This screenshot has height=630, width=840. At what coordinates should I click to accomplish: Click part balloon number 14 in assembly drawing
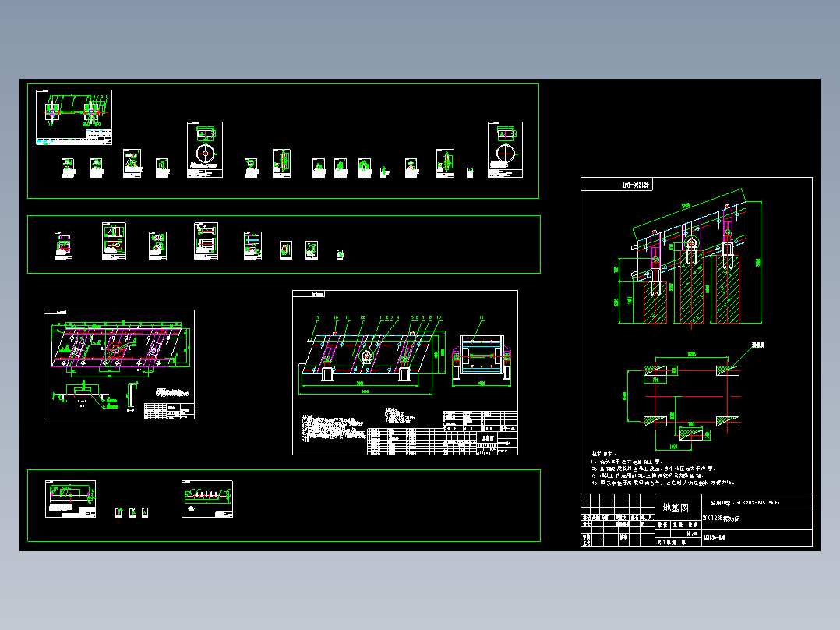(482, 318)
